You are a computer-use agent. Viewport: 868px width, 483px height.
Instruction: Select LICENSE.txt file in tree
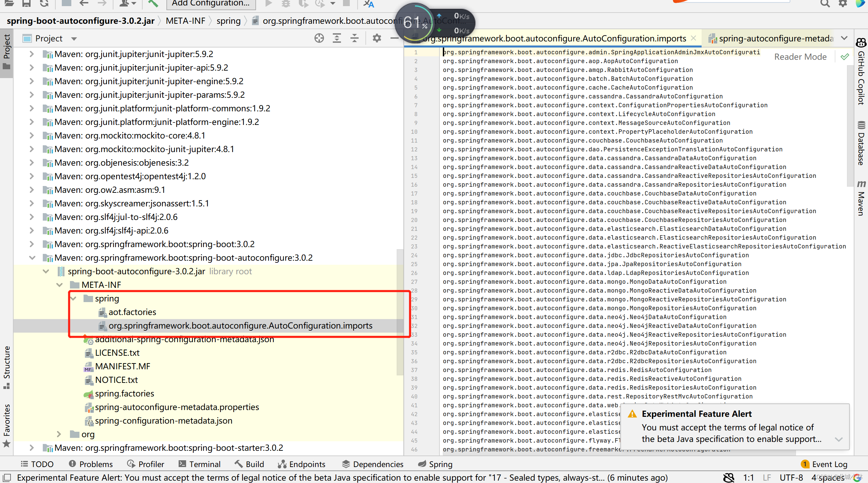click(117, 353)
